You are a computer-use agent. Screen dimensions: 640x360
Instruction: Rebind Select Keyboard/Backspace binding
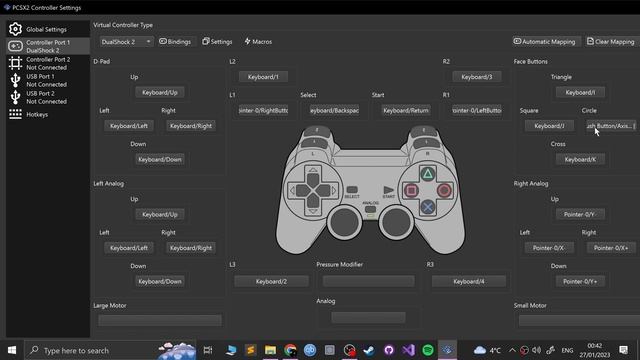[334, 110]
